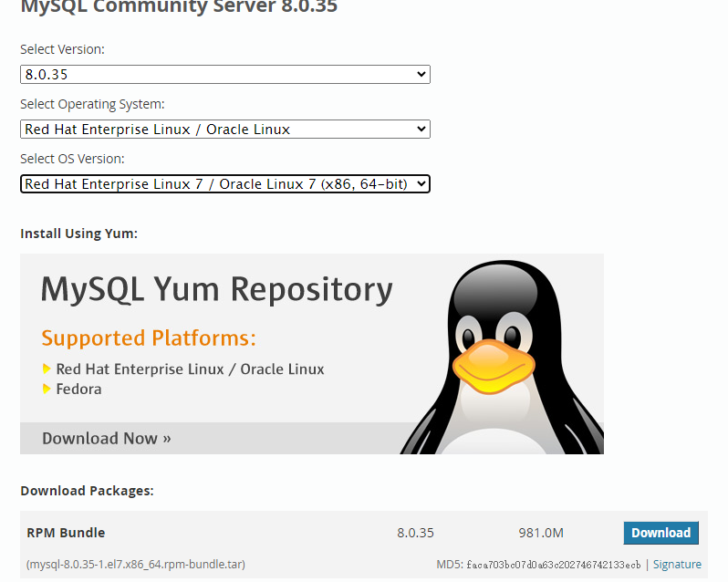Click the mysql-8.0.35-1.el7.x86_64.rpm-bundle.tar filename
The image size is (728, 582).
[x=136, y=565]
